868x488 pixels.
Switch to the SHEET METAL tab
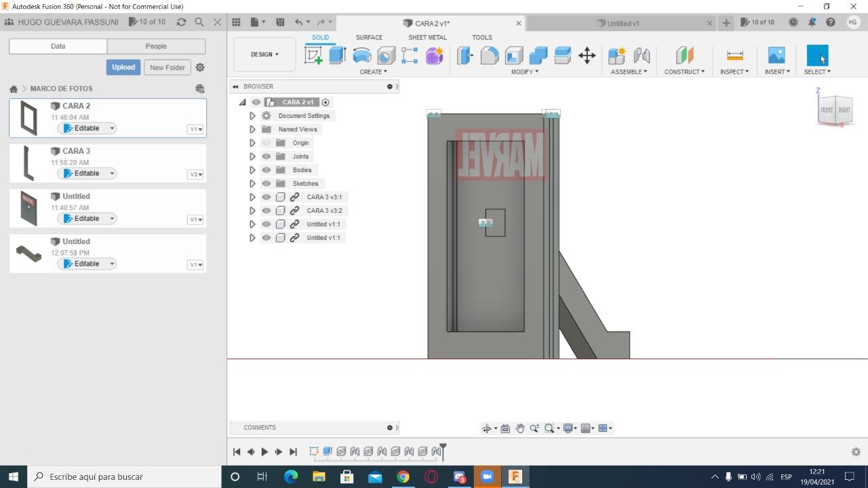click(427, 38)
